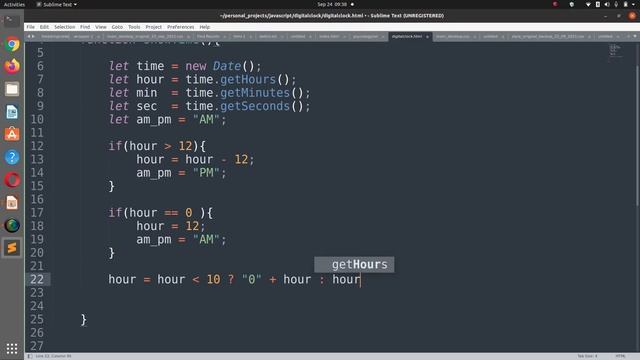Open the Project menu
Screen dimensions: 640x360
tap(153, 27)
